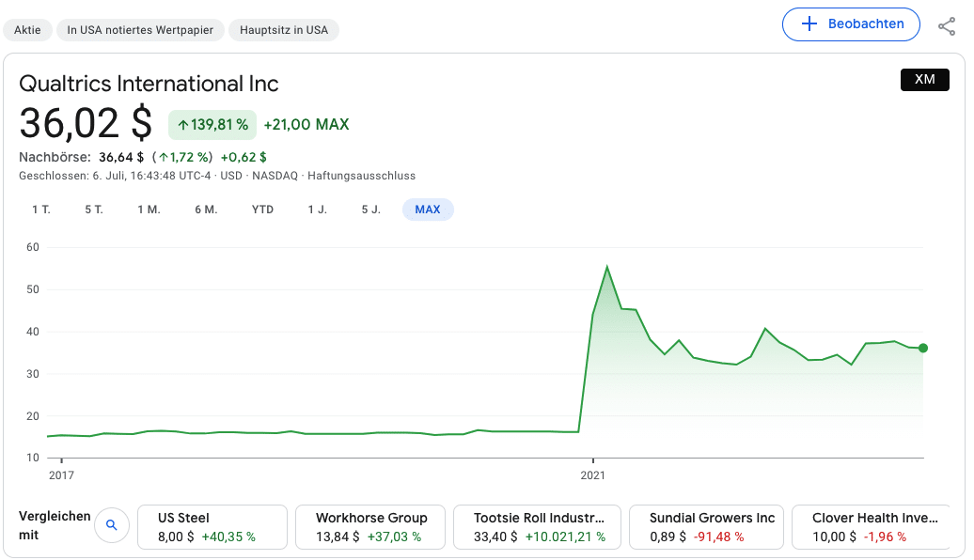
Task: Open the compare search magnifier icon
Action: pyautogui.click(x=112, y=525)
